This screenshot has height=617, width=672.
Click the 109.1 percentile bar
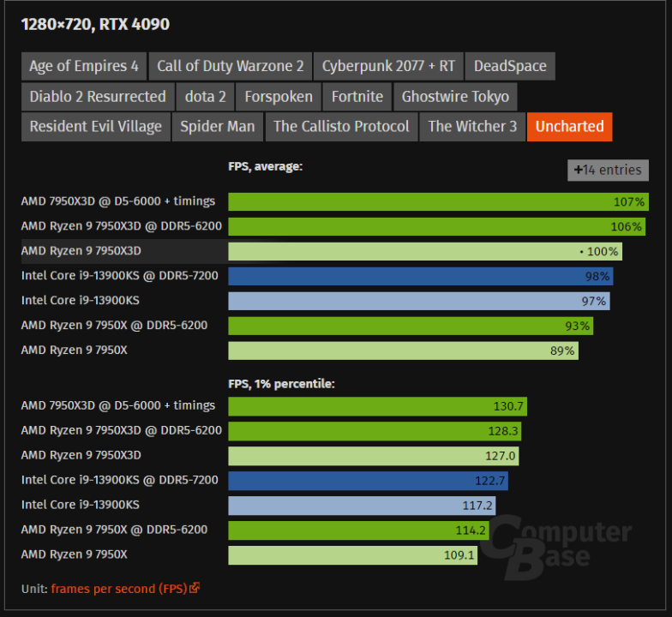click(x=353, y=555)
